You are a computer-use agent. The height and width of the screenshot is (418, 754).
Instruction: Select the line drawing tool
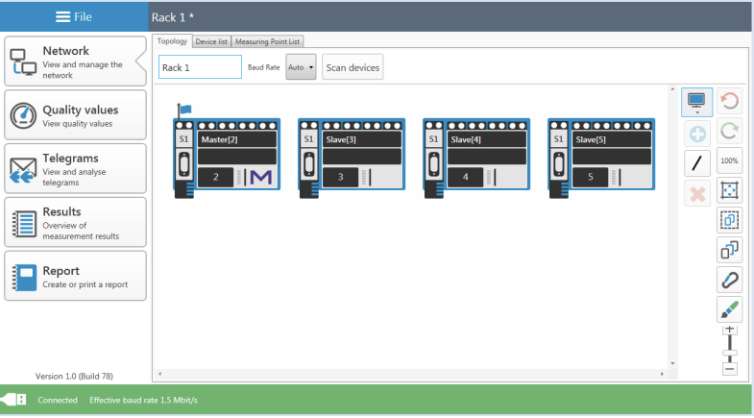point(697,162)
